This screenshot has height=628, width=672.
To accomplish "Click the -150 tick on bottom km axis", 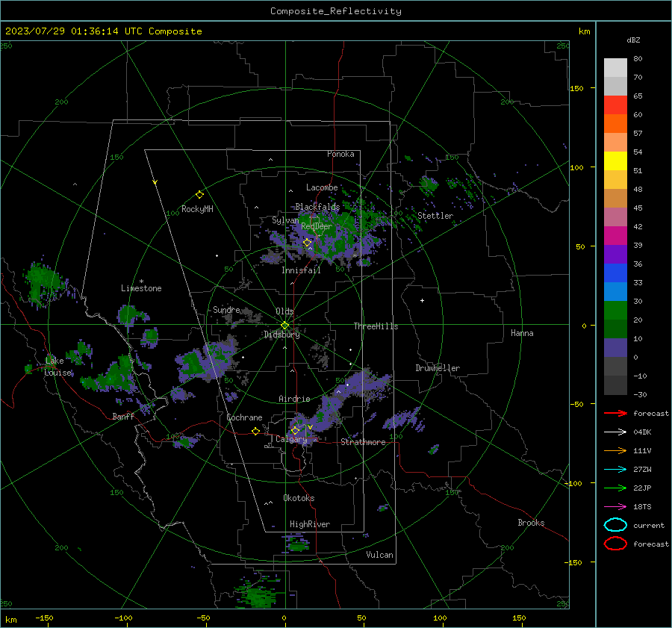I will click(x=44, y=618).
